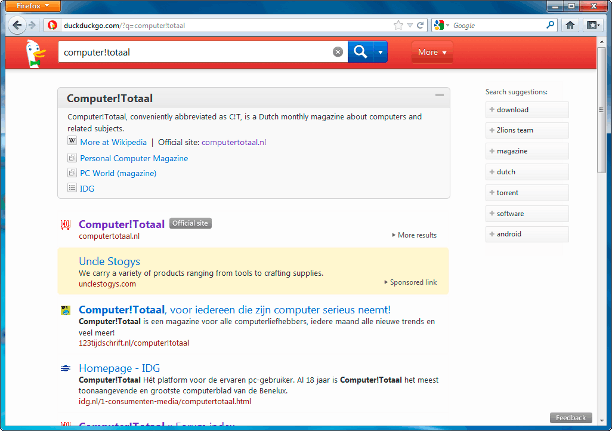612x431 pixels.
Task: Click the 123tijdschrift.nl/computer!totaal URL
Action: [134, 343]
